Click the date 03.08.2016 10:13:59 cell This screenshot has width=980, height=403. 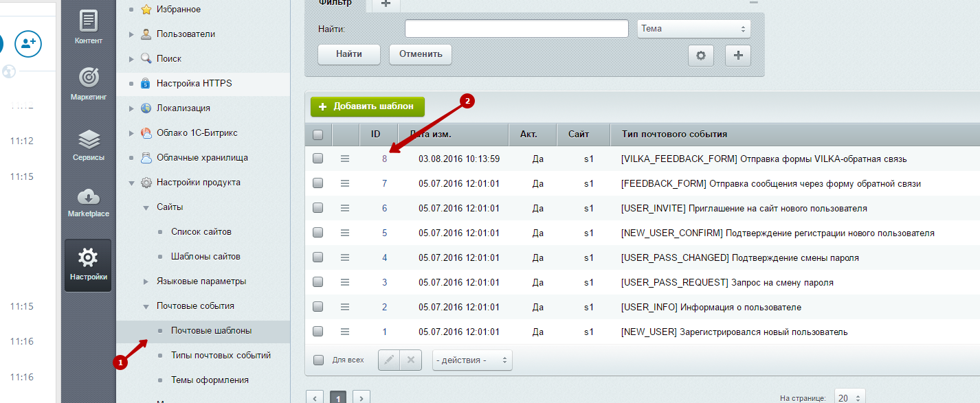point(459,159)
